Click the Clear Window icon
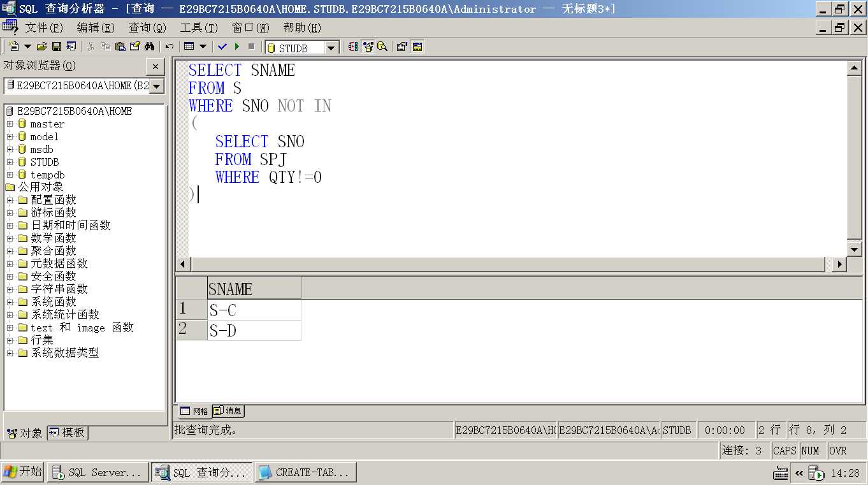The height and width of the screenshot is (485, 868). [134, 47]
